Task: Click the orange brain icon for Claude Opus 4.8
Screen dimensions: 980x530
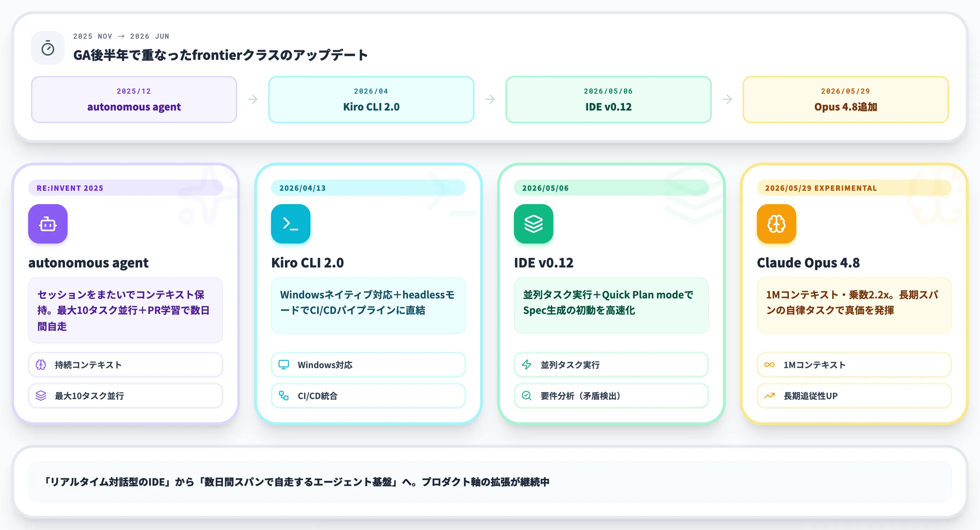Action: (x=776, y=224)
